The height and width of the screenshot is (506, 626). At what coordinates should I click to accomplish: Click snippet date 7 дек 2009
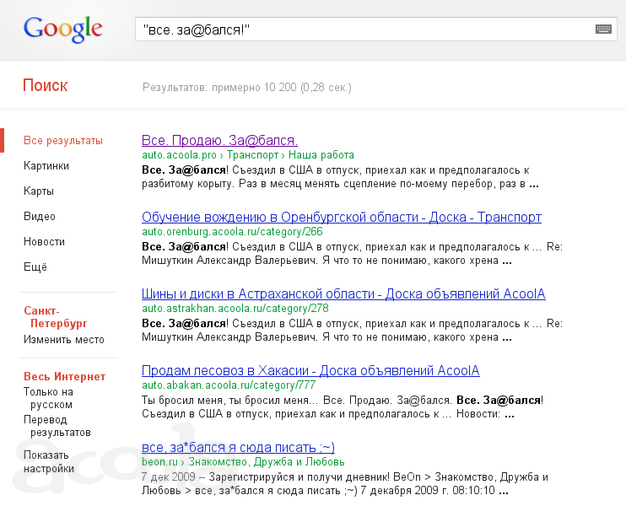(168, 477)
